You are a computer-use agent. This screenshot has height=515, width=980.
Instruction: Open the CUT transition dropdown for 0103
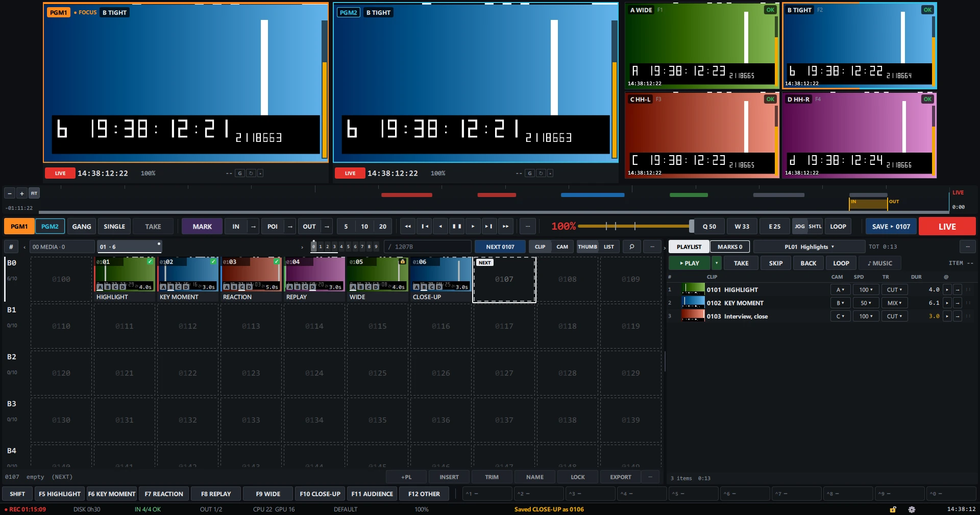tap(894, 316)
